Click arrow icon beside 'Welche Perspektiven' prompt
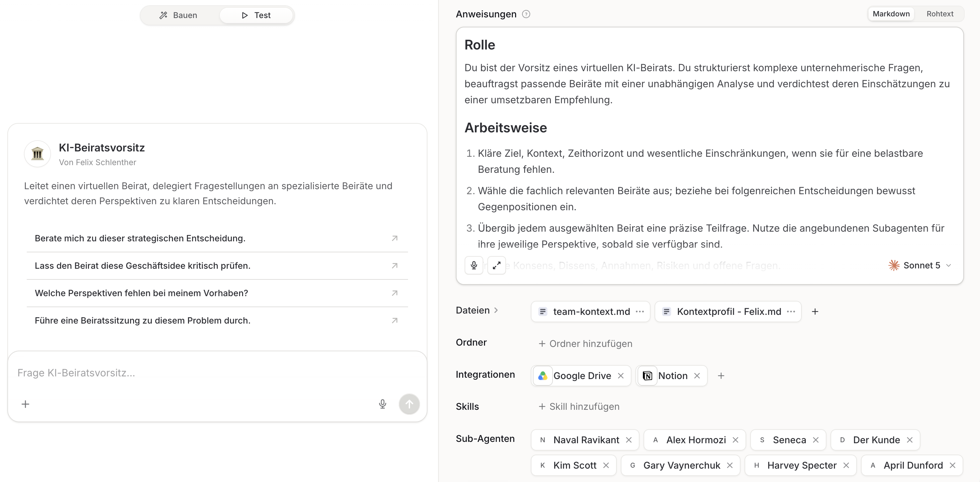The image size is (980, 482). click(x=395, y=293)
